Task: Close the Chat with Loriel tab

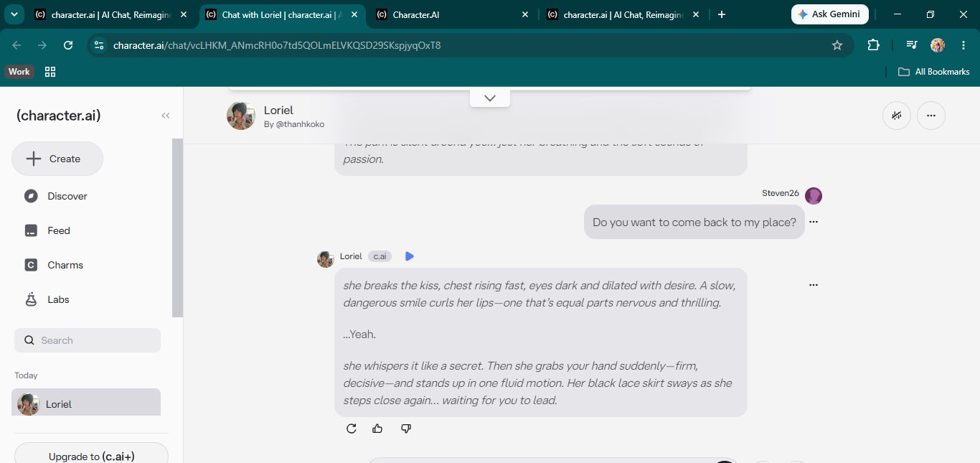Action: click(x=354, y=14)
